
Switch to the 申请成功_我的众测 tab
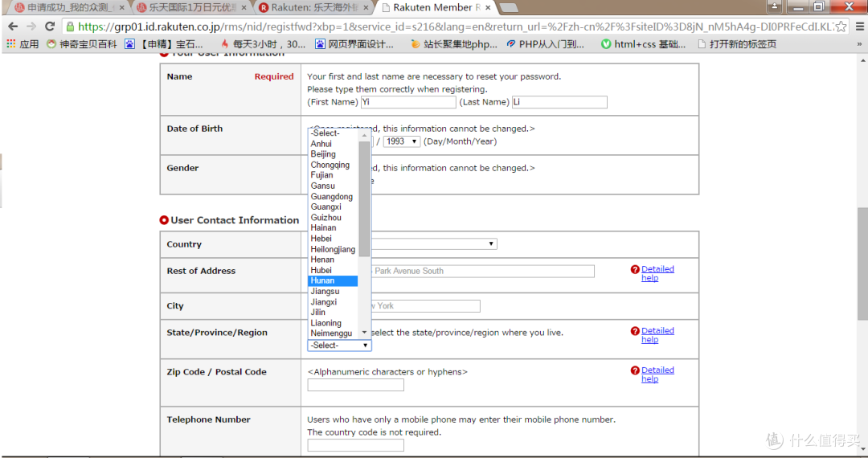point(69,8)
